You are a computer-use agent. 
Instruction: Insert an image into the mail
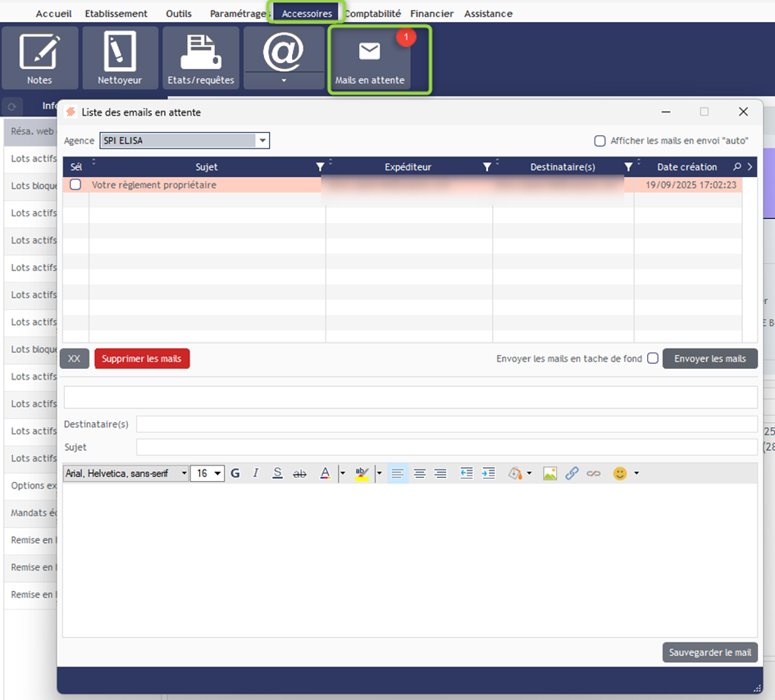pos(549,474)
